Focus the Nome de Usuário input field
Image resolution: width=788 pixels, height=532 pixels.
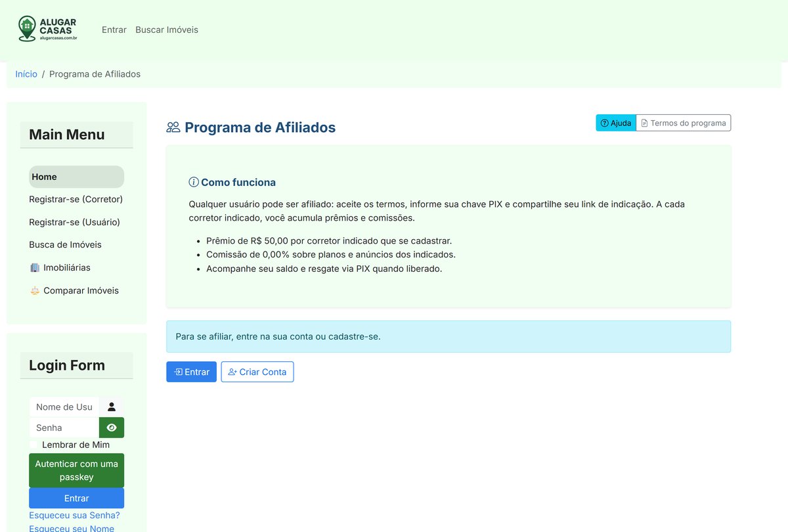64,407
